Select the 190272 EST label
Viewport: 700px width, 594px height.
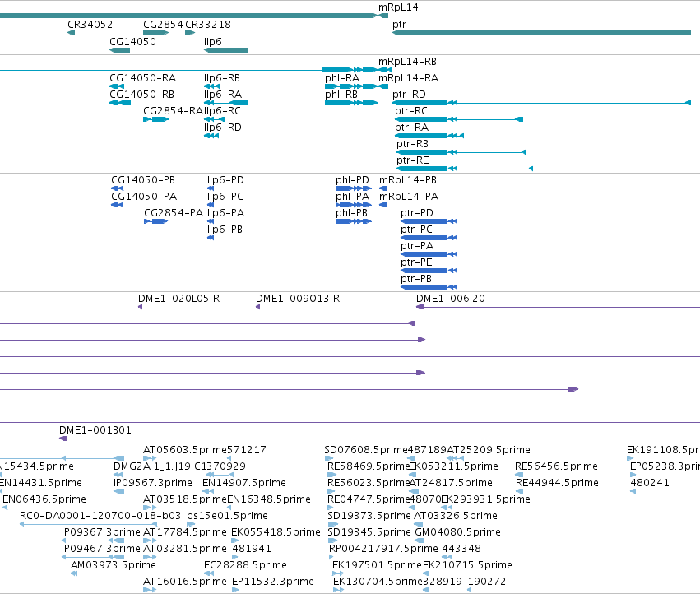pos(487,582)
